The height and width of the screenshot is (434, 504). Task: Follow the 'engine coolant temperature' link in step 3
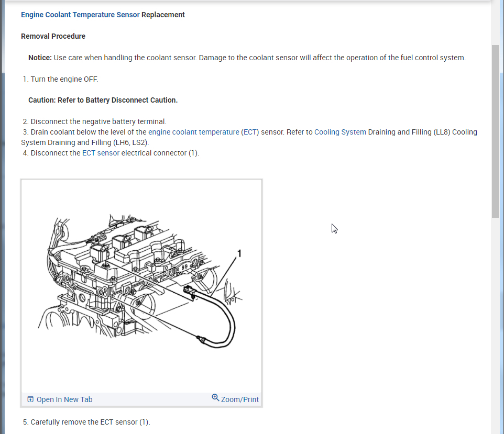click(193, 132)
